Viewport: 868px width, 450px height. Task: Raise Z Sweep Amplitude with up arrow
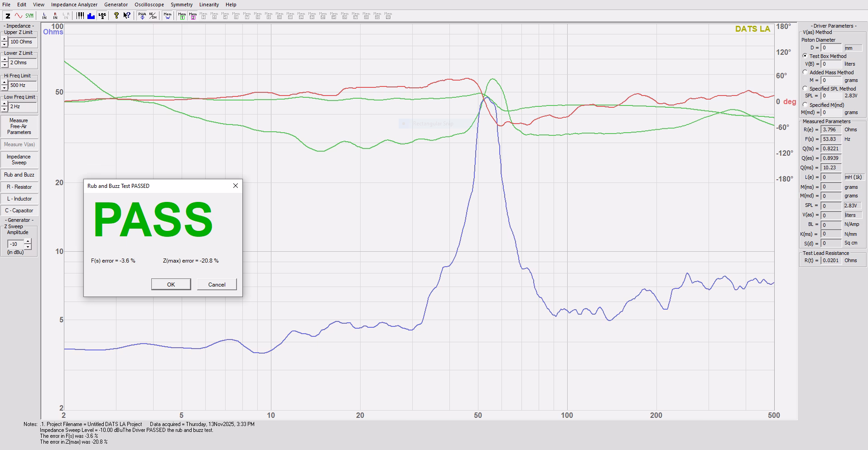28,242
